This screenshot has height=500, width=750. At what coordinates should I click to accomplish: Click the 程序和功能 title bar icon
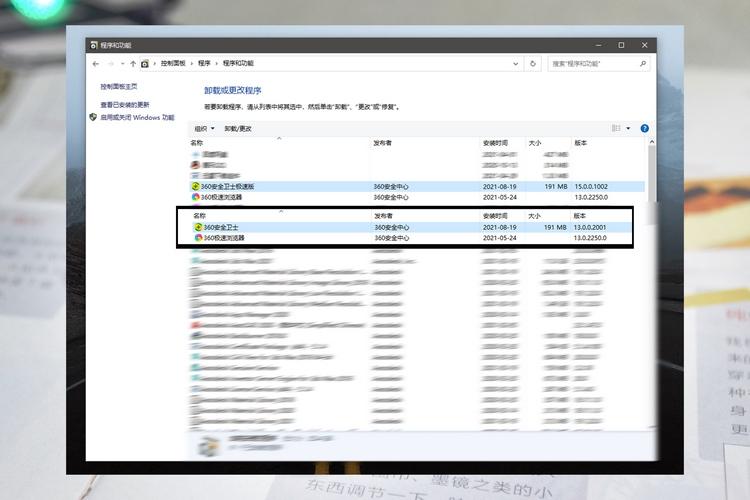(94, 45)
